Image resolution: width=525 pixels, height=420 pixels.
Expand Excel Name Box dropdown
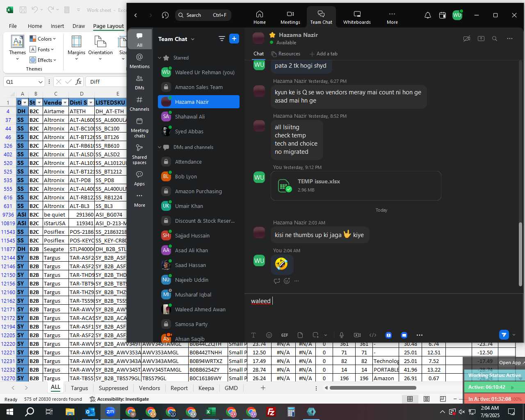[40, 82]
